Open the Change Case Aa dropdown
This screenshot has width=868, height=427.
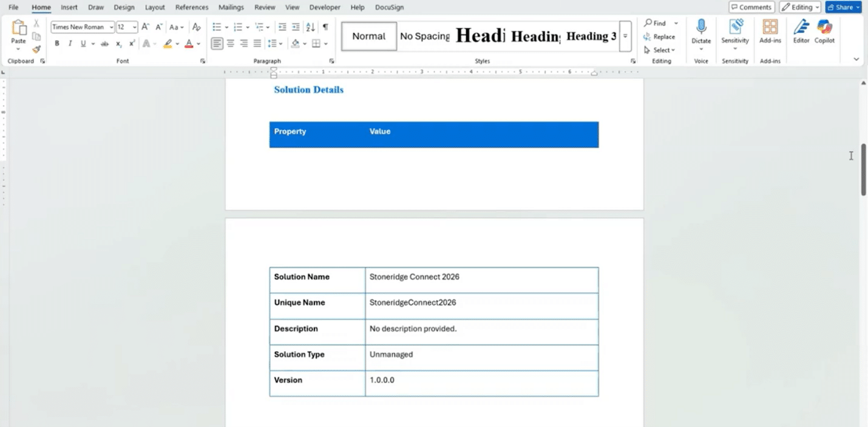point(176,27)
